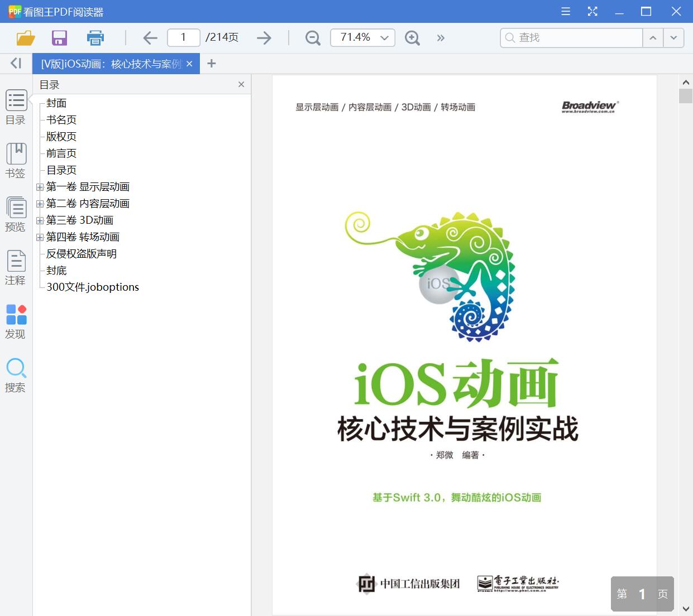
Task: Jump to 书名页 in the outline
Action: tap(61, 119)
